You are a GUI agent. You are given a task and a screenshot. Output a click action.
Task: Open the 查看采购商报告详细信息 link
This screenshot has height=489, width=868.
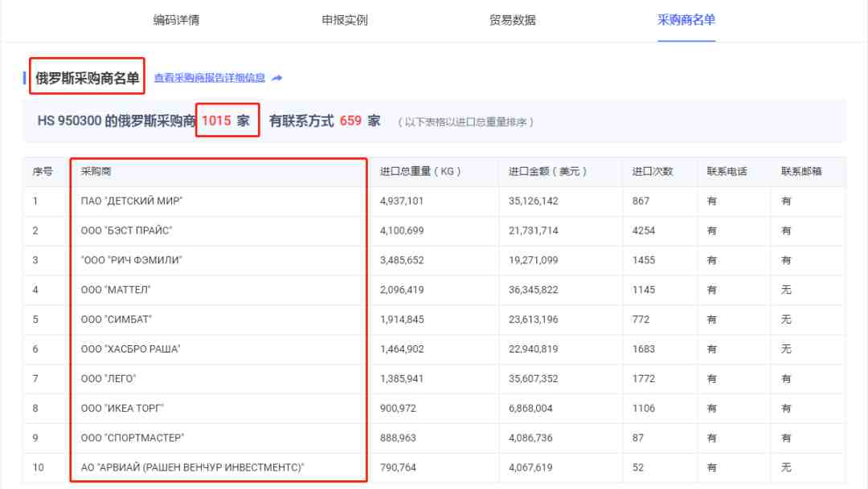tap(210, 78)
